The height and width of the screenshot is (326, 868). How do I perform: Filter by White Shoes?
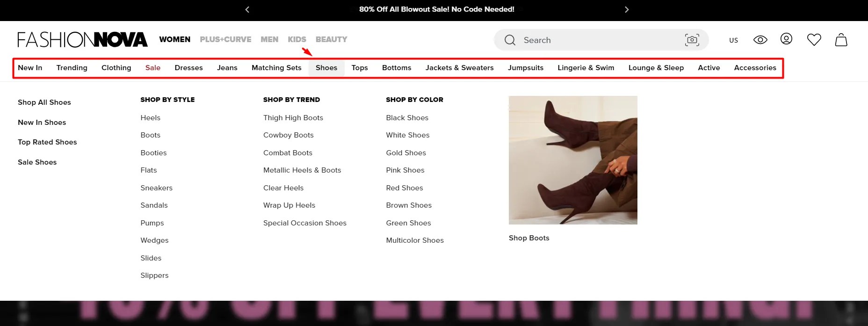point(408,135)
